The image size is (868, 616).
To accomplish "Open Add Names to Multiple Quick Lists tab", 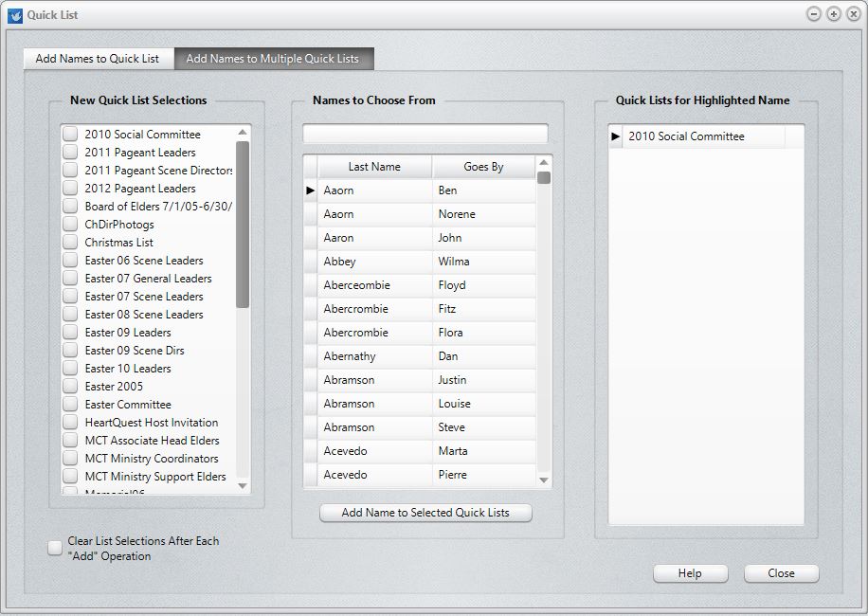I will pos(272,59).
